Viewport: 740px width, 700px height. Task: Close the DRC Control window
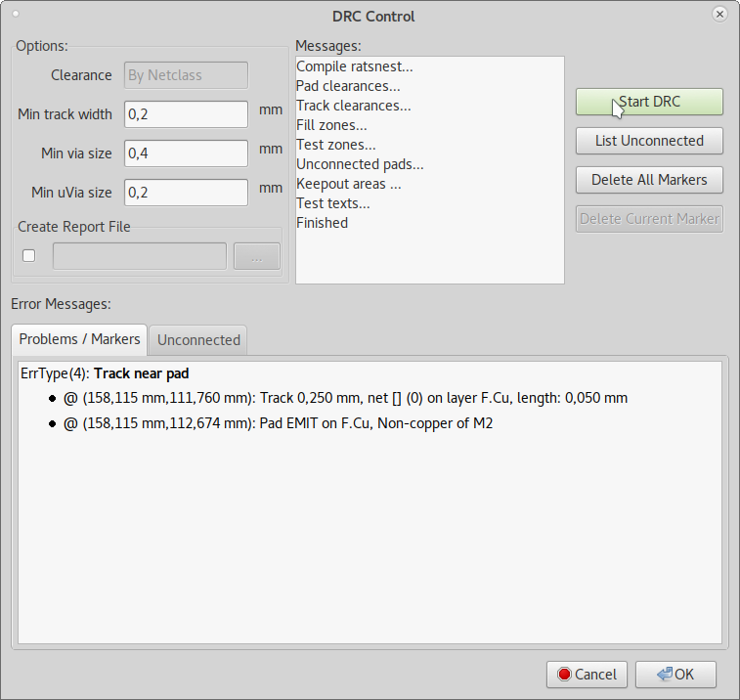pos(719,15)
